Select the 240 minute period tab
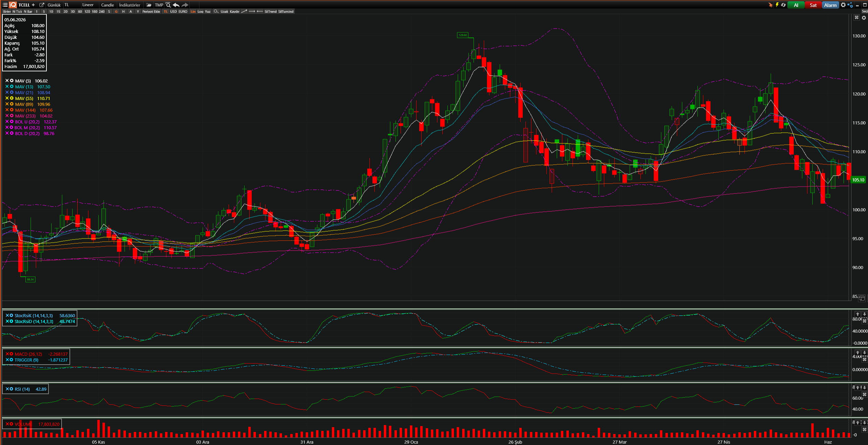 [102, 11]
